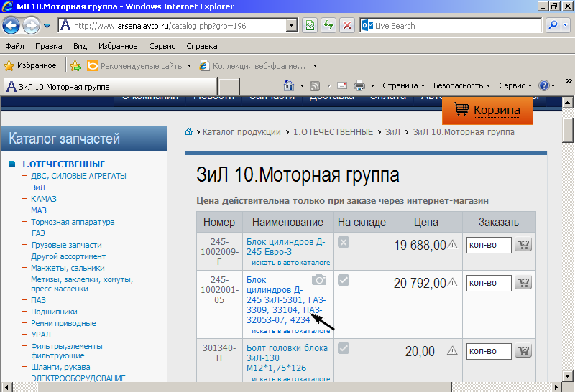Click vertical scrollbar down arrow
The height and width of the screenshot is (392, 575).
click(x=568, y=375)
